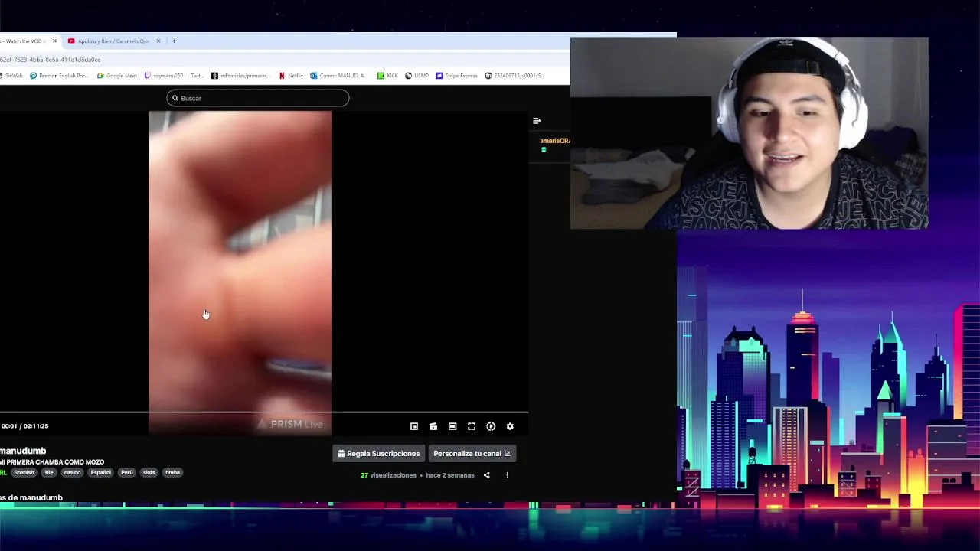Screen dimensions: 980x551
Task: Click the picture-in-picture player icon
Action: coord(414,426)
